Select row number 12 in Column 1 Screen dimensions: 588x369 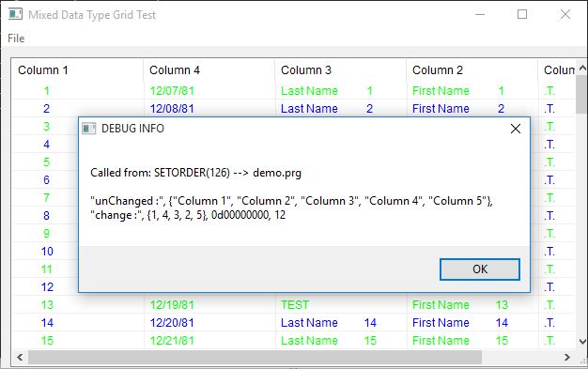pyautogui.click(x=47, y=287)
